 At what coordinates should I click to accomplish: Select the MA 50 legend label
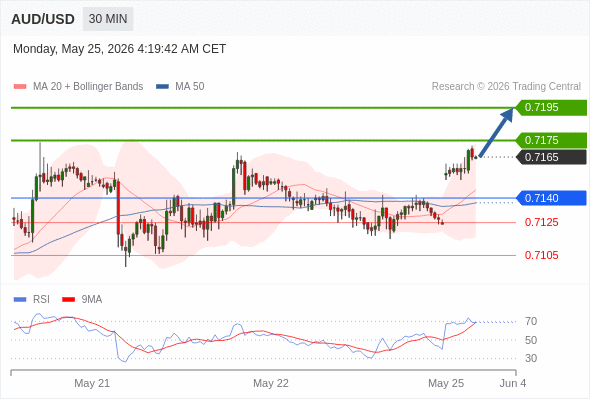pos(190,87)
